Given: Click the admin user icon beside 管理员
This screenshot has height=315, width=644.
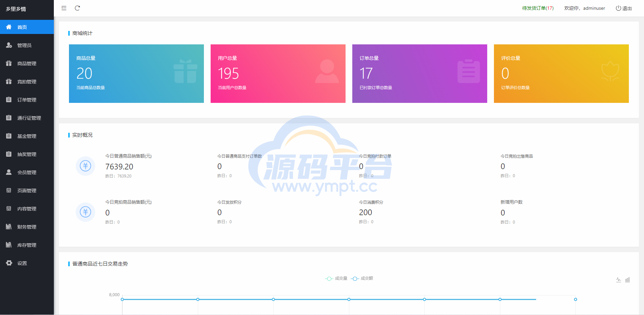Looking at the screenshot, I should point(9,45).
